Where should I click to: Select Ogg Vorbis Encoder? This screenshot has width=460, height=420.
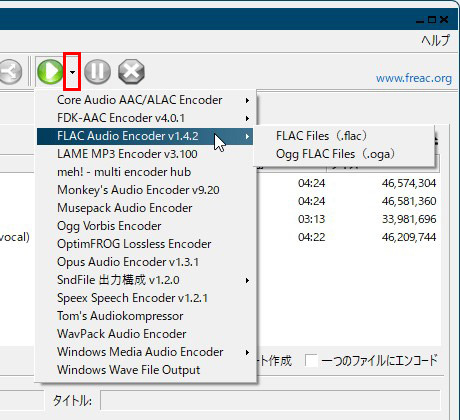click(x=145, y=226)
